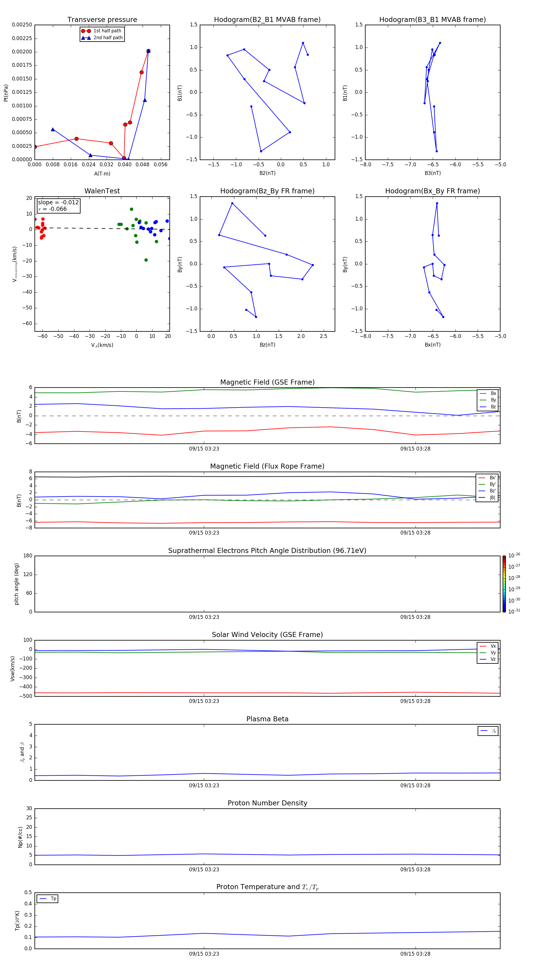Screen dimensions: 535x980
Task: Click '09/15 03:28' tick under GSE Magnetic Field plot
Action: tap(416, 448)
